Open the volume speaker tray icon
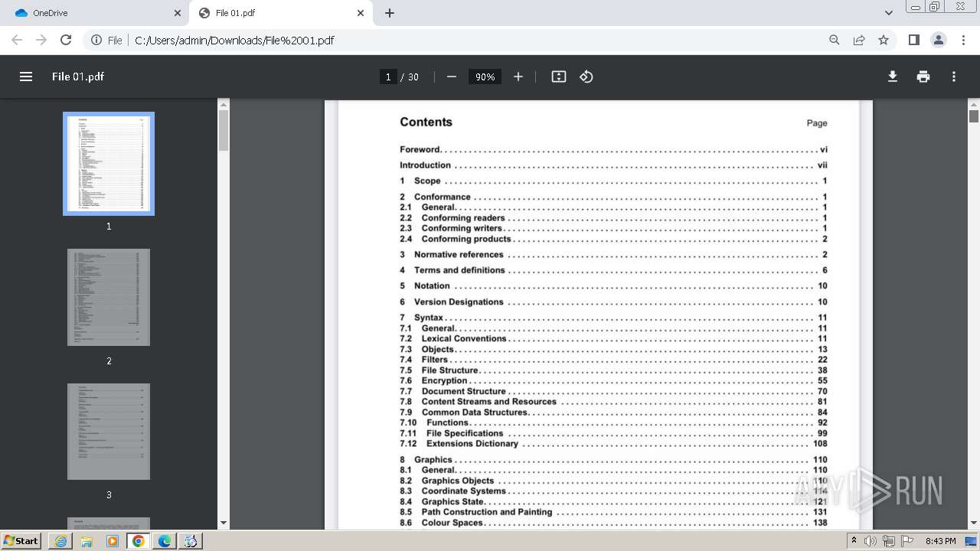 (x=871, y=541)
